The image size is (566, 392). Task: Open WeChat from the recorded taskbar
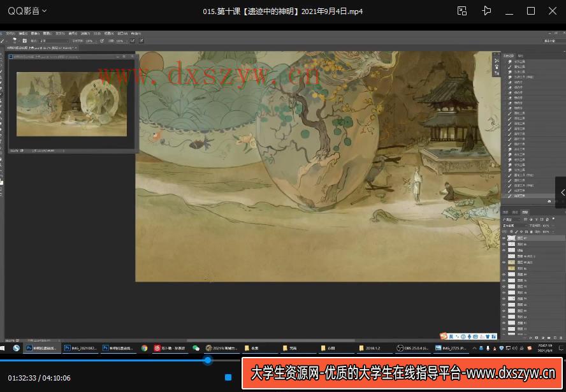click(x=196, y=348)
